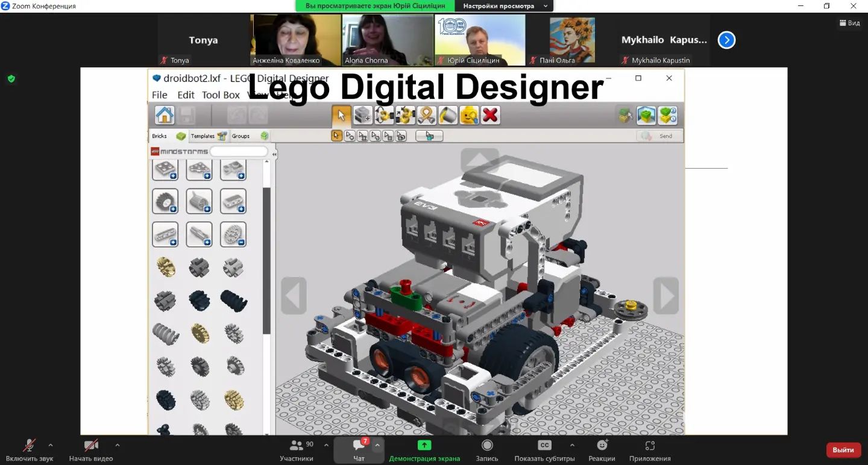Switch to Building guide mode icon
The image size is (868, 465).
(668, 115)
